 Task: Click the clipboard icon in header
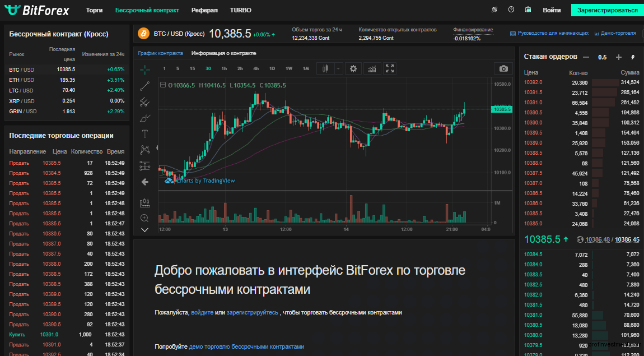click(528, 10)
